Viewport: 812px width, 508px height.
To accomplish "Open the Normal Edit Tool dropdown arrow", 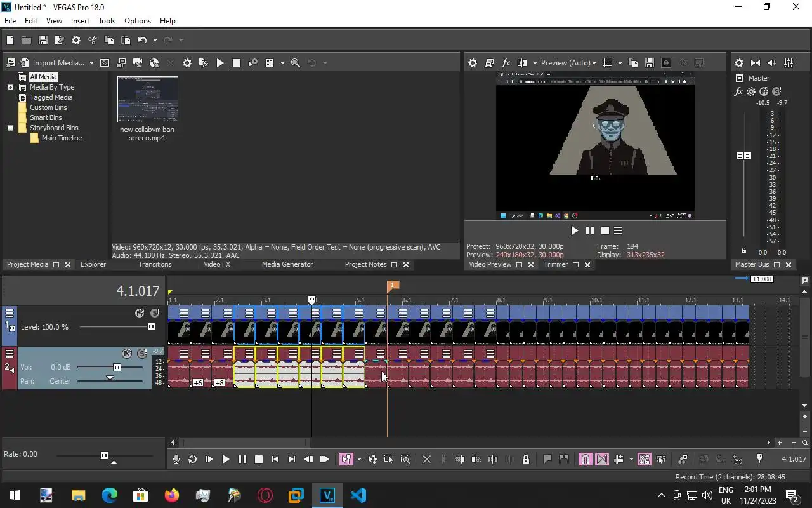I will 359,459.
